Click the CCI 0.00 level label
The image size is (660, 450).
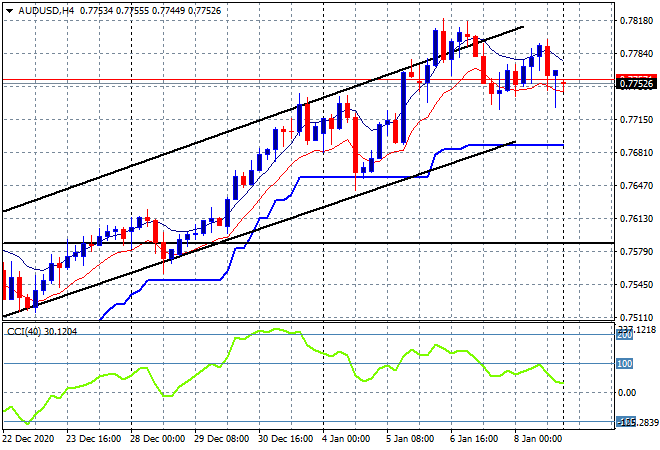pos(627,393)
